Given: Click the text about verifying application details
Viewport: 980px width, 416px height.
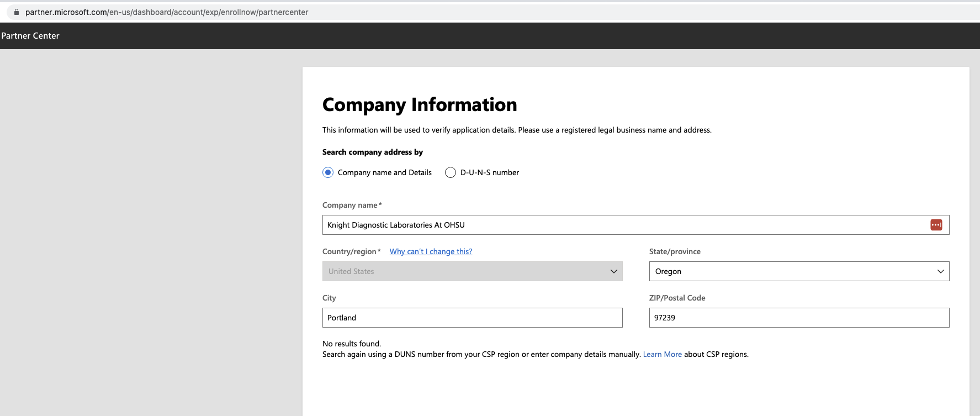Looking at the screenshot, I should pyautogui.click(x=517, y=130).
